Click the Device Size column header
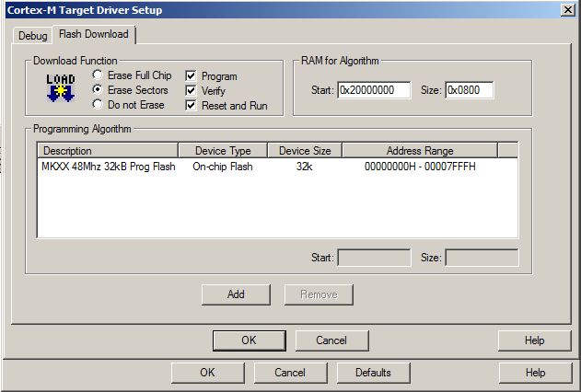This screenshot has width=581, height=392. pyautogui.click(x=305, y=151)
